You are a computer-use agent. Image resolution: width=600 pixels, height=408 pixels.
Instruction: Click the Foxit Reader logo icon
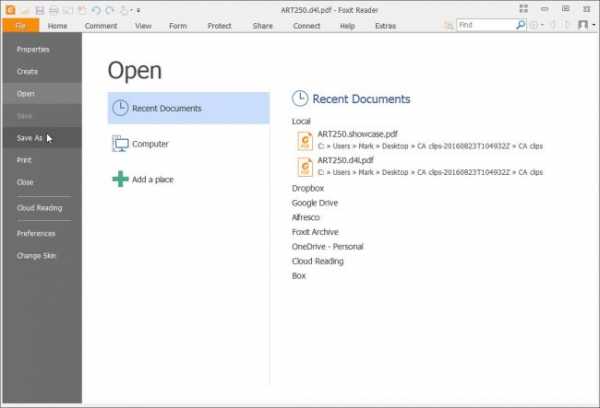coord(11,10)
